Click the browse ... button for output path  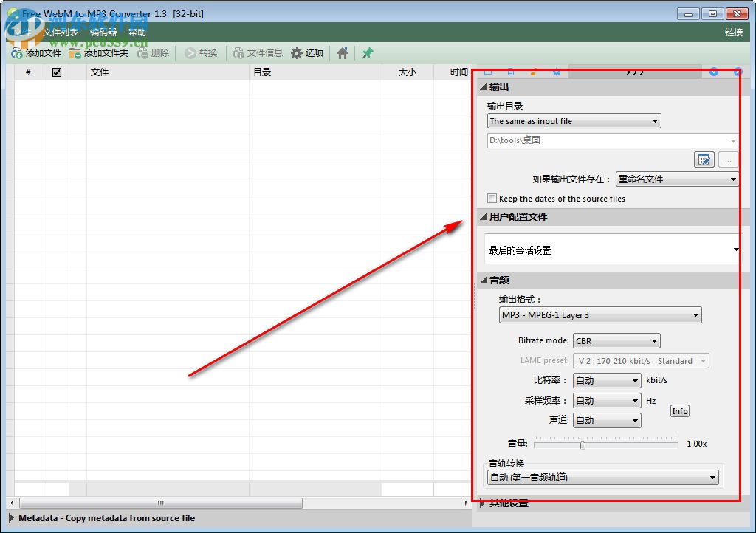(728, 159)
